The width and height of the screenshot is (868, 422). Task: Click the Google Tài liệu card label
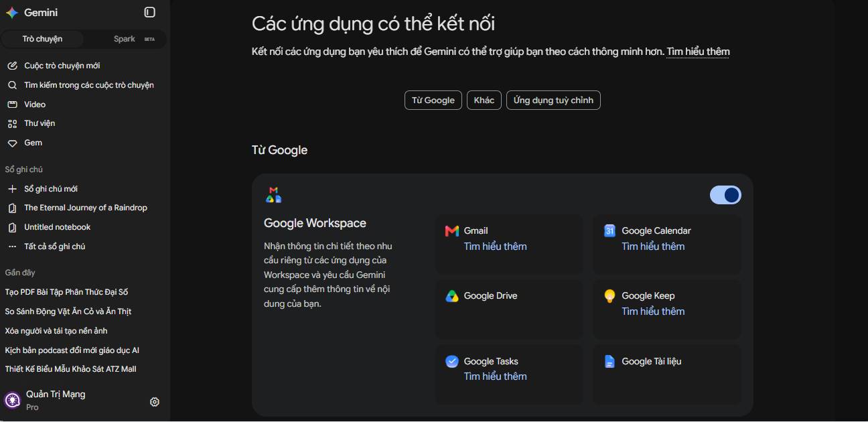(x=651, y=362)
